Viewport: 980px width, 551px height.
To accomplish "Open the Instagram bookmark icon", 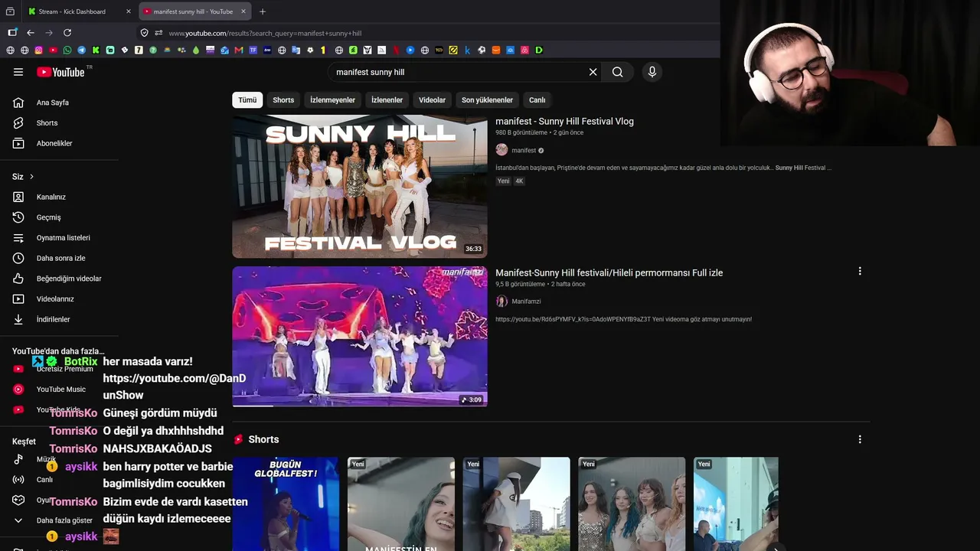I will [38, 51].
